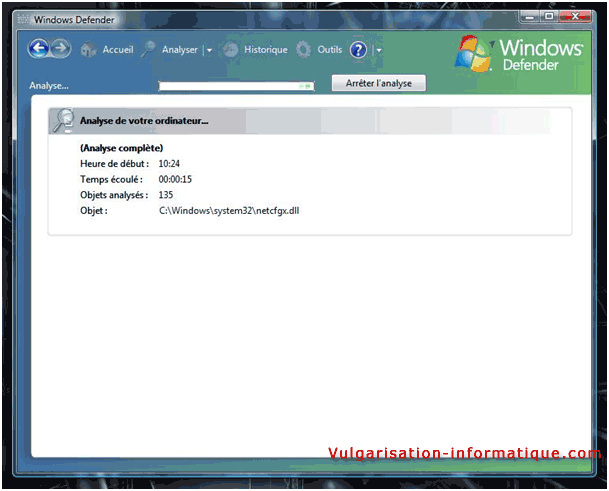Click the 'Heure de début :' label
Screen dimensions: 609x491
tap(115, 164)
